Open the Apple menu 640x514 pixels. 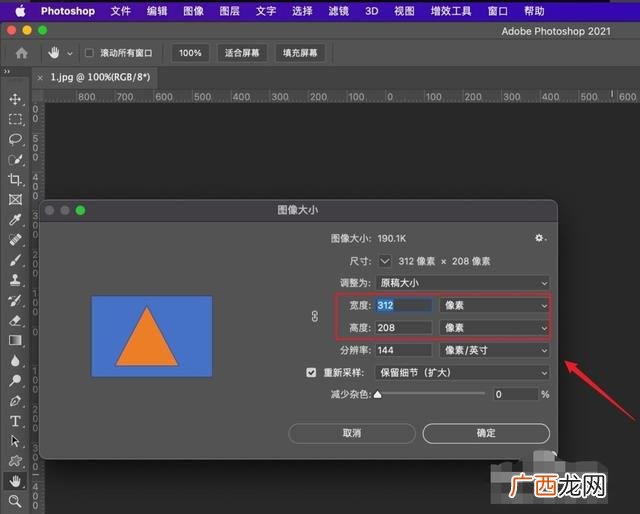20,11
